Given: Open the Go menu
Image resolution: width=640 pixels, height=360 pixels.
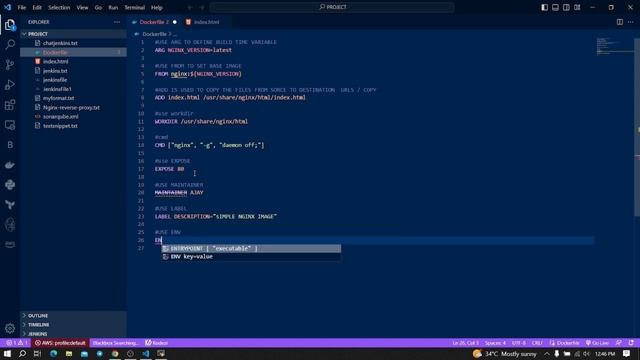Looking at the screenshot, I should point(98,7).
